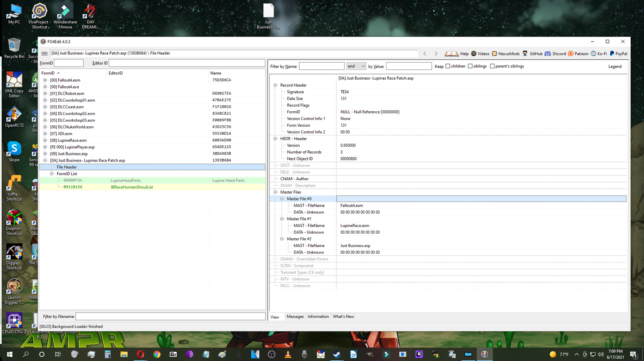Open Recycle Bin on the desktop

coord(14,48)
